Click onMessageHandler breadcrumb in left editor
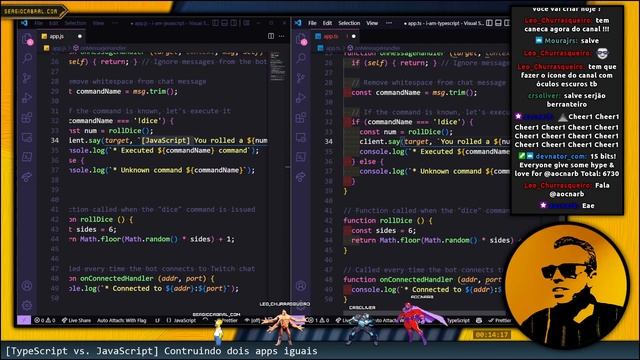Image resolution: width=640 pixels, height=360 pixels. pyautogui.click(x=100, y=48)
